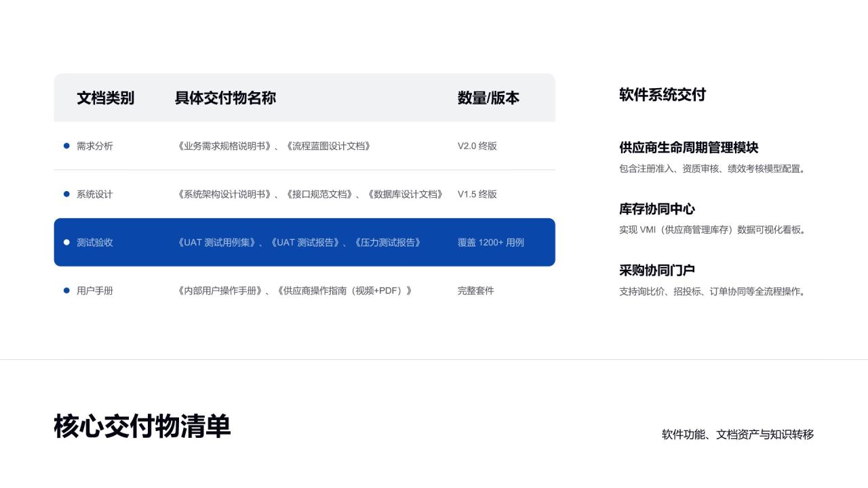Screen dimensions: 868x488
Task: Select the 用户手册 row label
Action: coord(95,291)
